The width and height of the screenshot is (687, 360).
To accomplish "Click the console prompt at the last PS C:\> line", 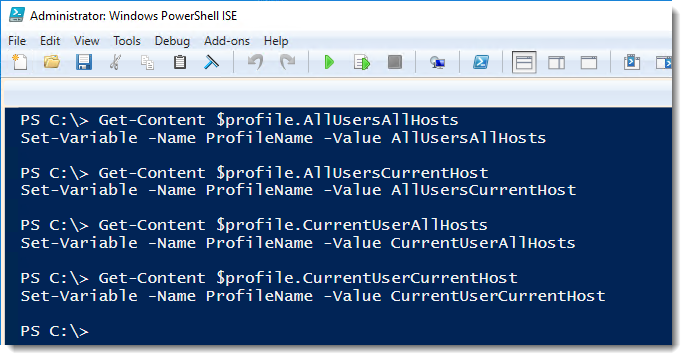I will click(54, 331).
